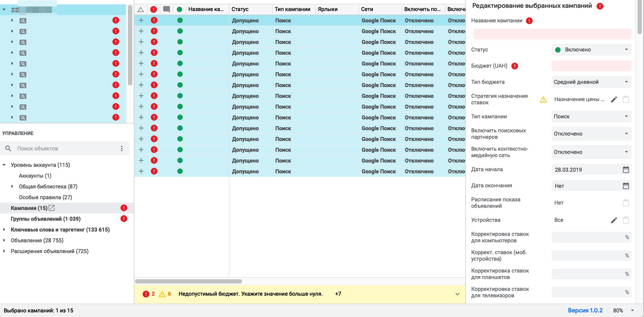Screen dimensions: 644x317
Task: Select Особые правила (27)
Action: [45, 197]
